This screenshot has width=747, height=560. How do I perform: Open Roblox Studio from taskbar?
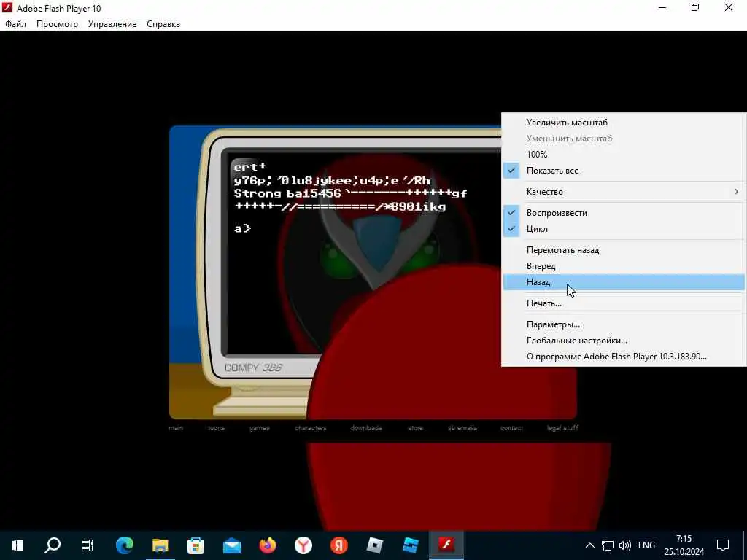tap(410, 545)
